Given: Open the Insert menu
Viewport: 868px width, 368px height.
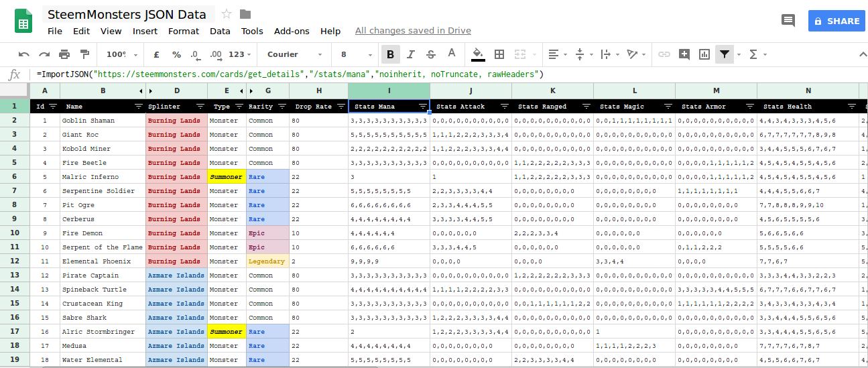Looking at the screenshot, I should 145,31.
